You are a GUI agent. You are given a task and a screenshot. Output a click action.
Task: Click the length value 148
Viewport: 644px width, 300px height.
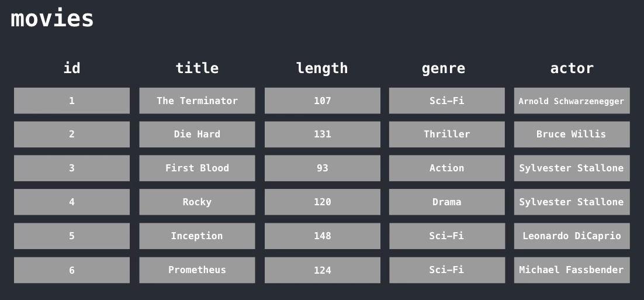[323, 236]
